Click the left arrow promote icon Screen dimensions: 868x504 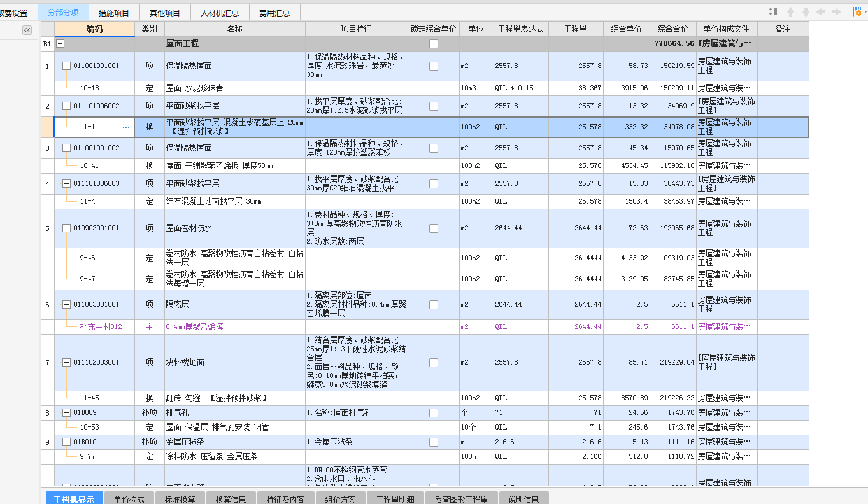click(x=821, y=12)
